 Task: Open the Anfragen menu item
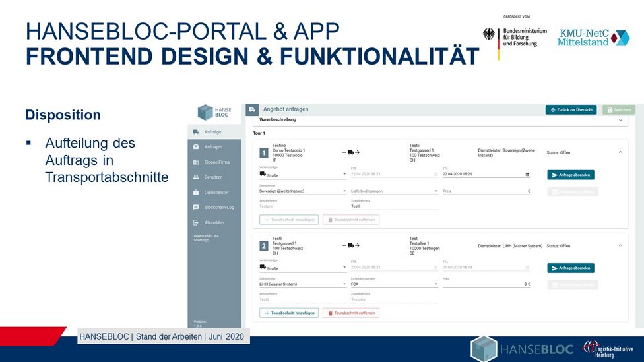(214, 147)
